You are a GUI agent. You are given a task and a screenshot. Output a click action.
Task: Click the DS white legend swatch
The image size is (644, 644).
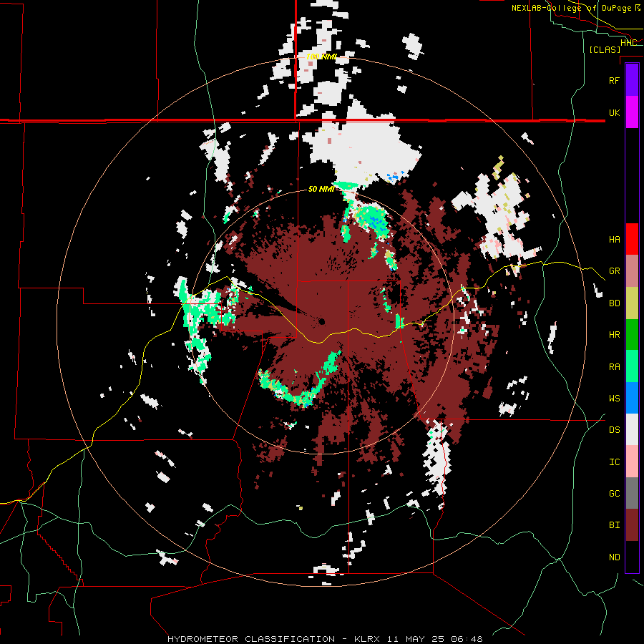pos(632,429)
